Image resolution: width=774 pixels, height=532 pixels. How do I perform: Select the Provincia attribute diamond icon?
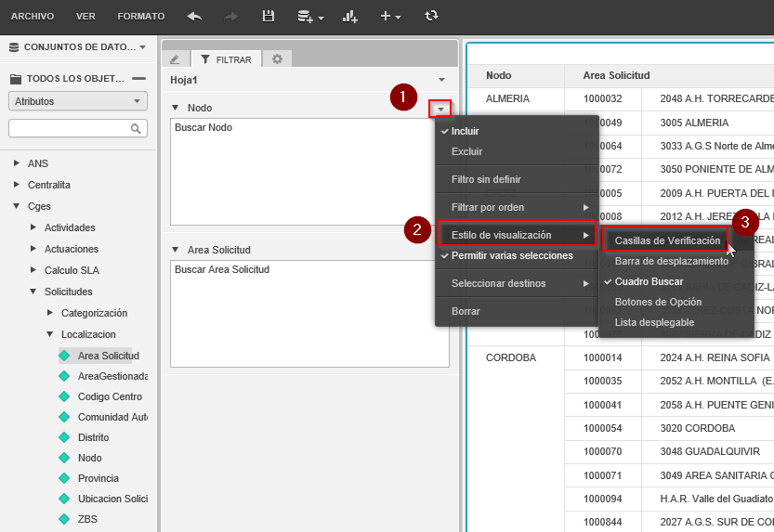[x=64, y=478]
